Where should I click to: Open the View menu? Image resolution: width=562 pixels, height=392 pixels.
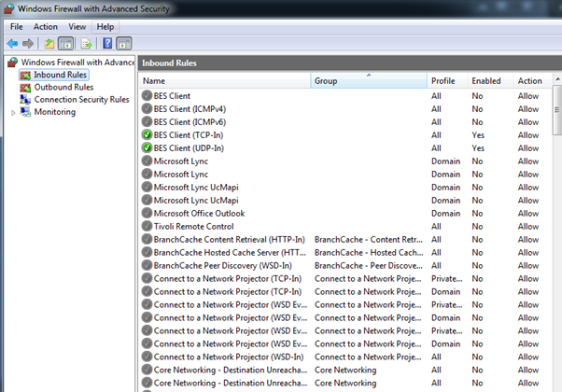coord(77,27)
